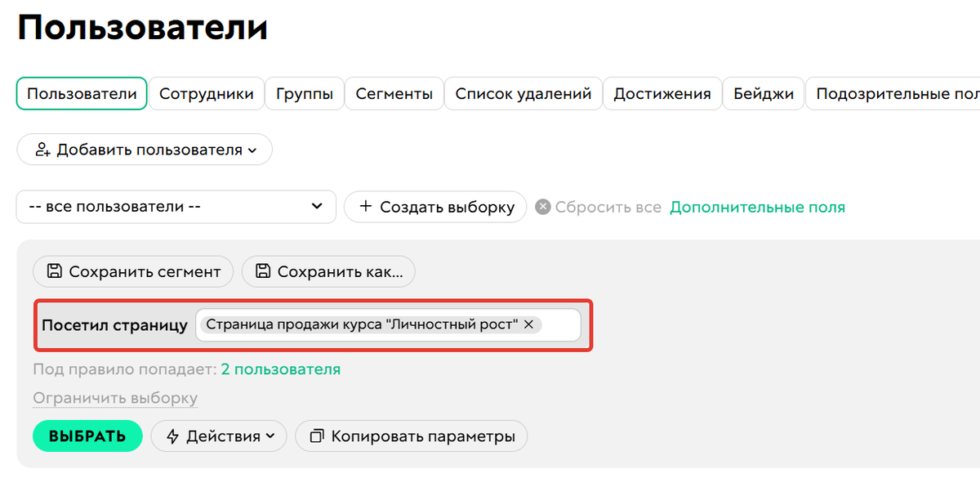Open «Дополнительные поля» link
This screenshot has width=980, height=487.
point(757,207)
